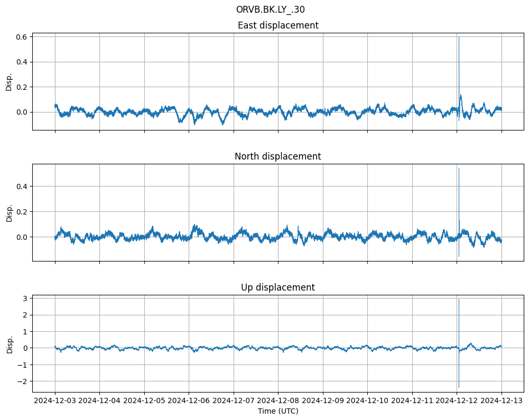Click the spike peak in North displacement plot
This screenshot has height=420, width=529.
point(459,169)
